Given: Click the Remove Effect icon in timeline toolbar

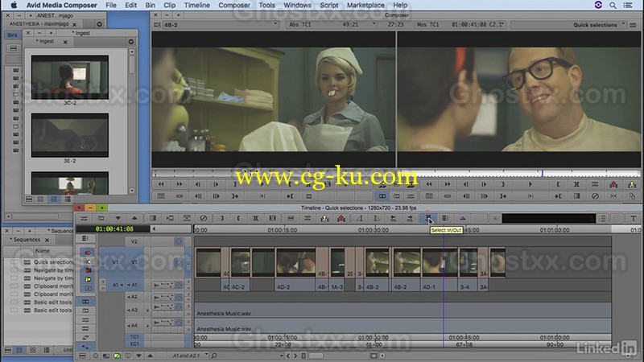Looking at the screenshot, I should [204, 218].
